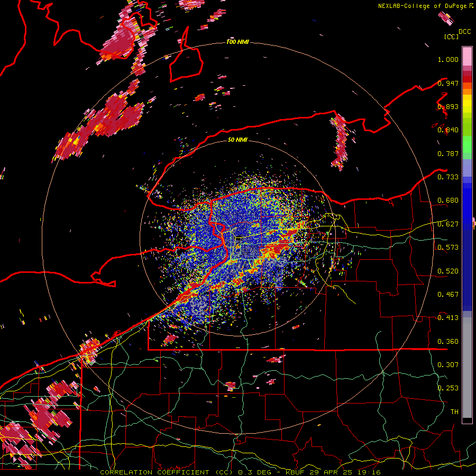The height and width of the screenshot is (476, 476).
Task: Click the 19:16 timestamp in the caption
Action: (x=368, y=472)
